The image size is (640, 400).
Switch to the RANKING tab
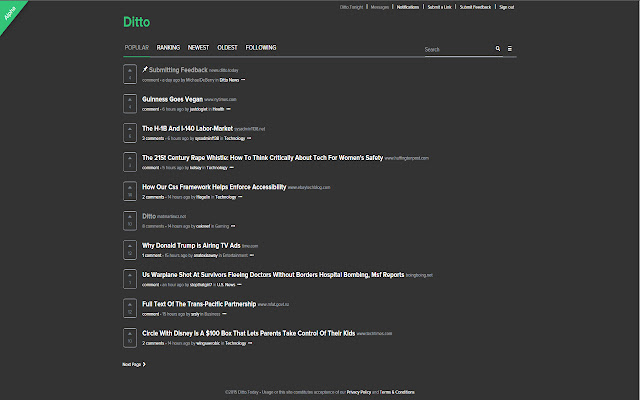[168, 48]
